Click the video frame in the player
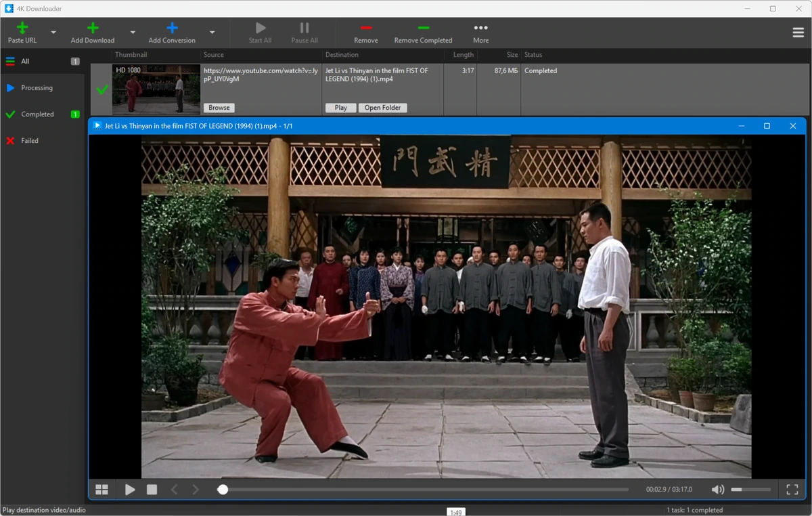This screenshot has height=516, width=812. click(x=446, y=307)
